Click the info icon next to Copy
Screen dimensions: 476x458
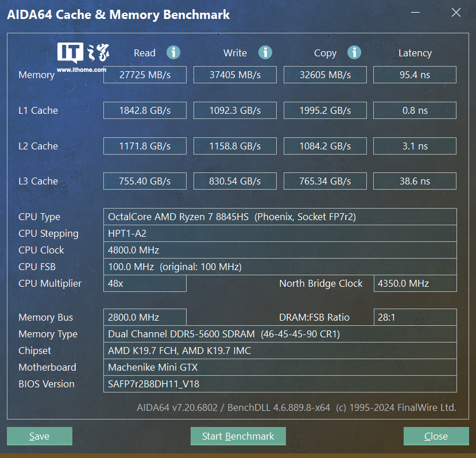[354, 52]
